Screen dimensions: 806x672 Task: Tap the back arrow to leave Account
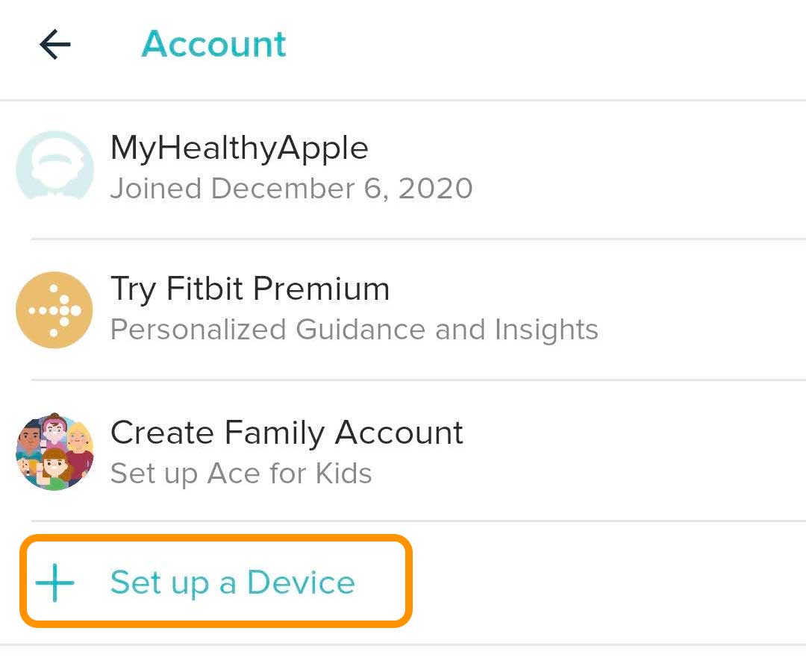tap(54, 44)
